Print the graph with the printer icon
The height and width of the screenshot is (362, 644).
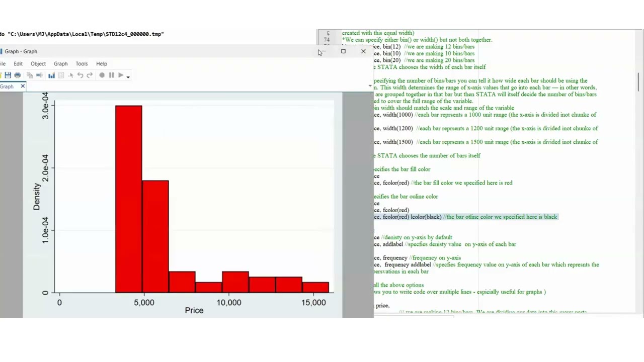[18, 75]
